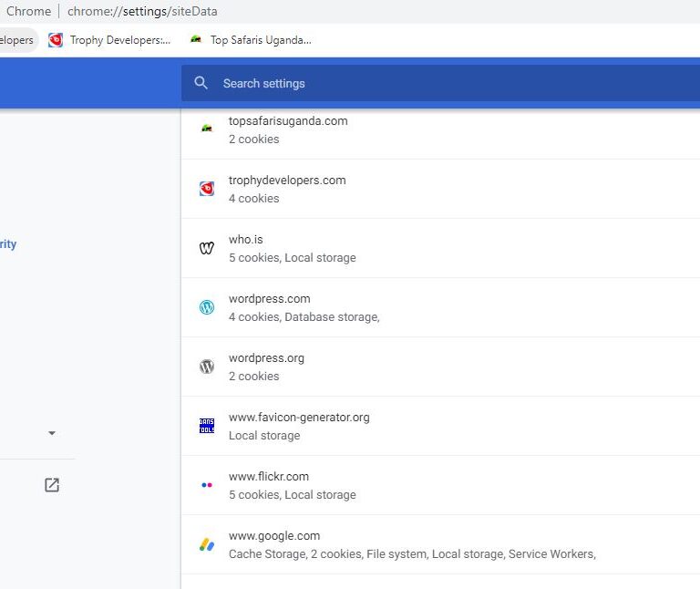This screenshot has width=700, height=589.
Task: Click the search magnifier icon in settings
Action: (x=201, y=83)
